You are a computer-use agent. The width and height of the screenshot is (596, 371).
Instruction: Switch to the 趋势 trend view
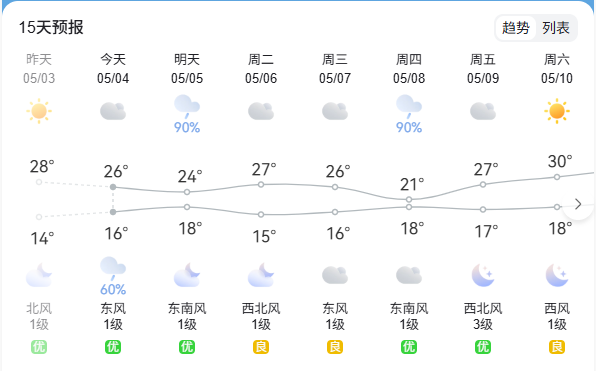coord(515,28)
